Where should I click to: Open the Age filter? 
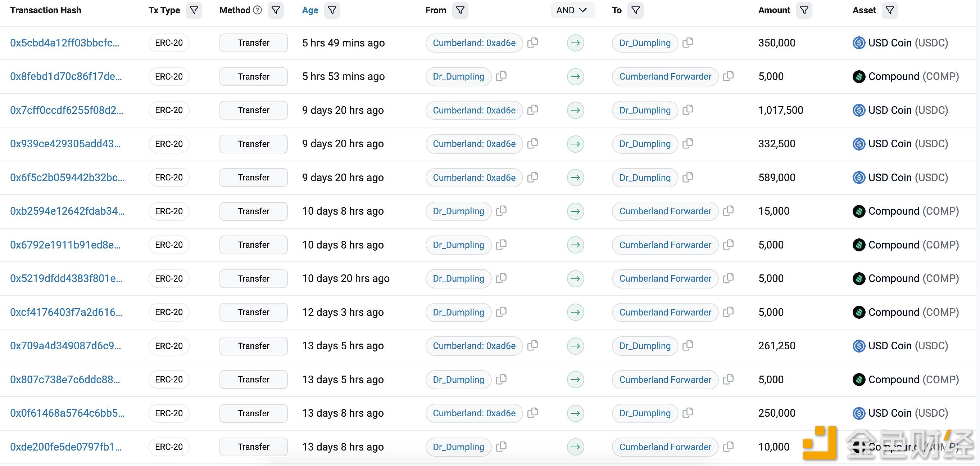click(332, 10)
